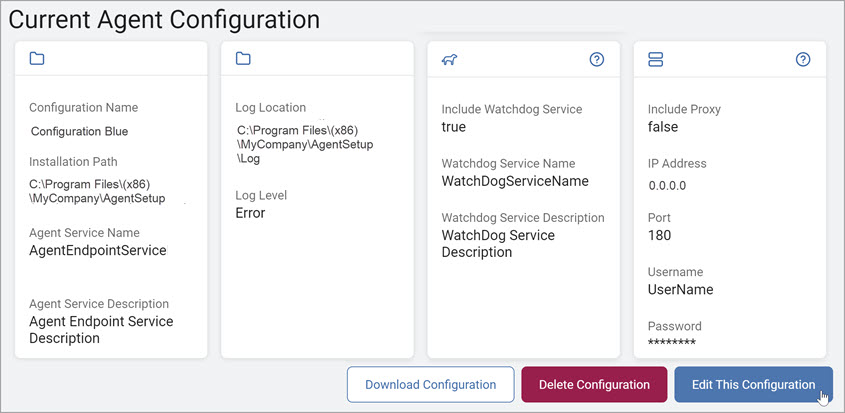Click the Include Proxy false value
This screenshot has width=845, height=413.
663,127
